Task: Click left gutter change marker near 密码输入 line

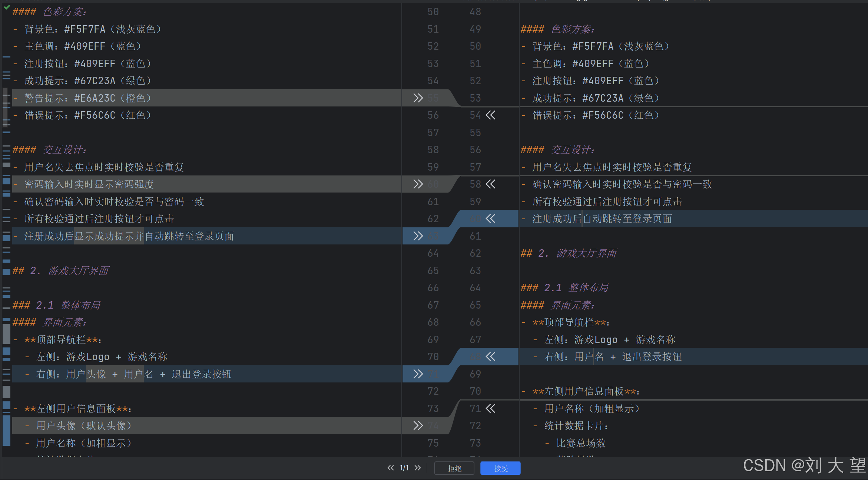Action: [6, 181]
